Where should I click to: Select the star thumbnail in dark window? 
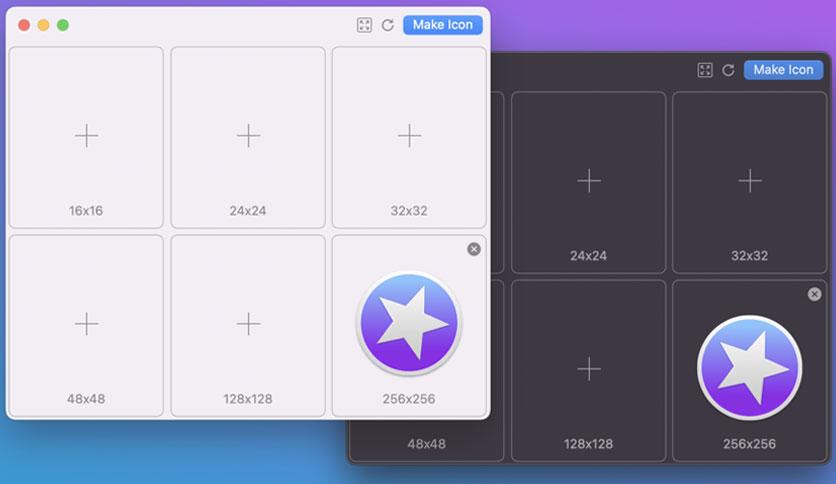click(x=750, y=368)
